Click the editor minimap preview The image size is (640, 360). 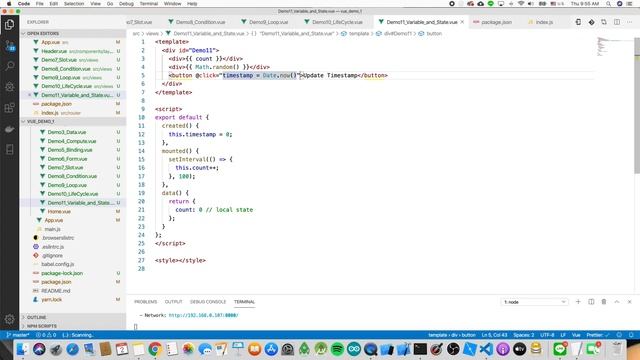[615, 46]
